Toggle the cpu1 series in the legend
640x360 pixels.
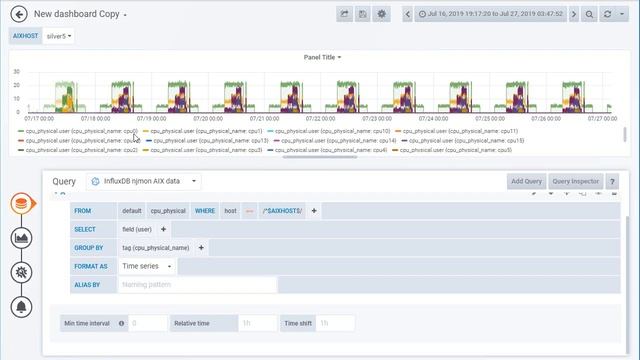click(x=206, y=131)
